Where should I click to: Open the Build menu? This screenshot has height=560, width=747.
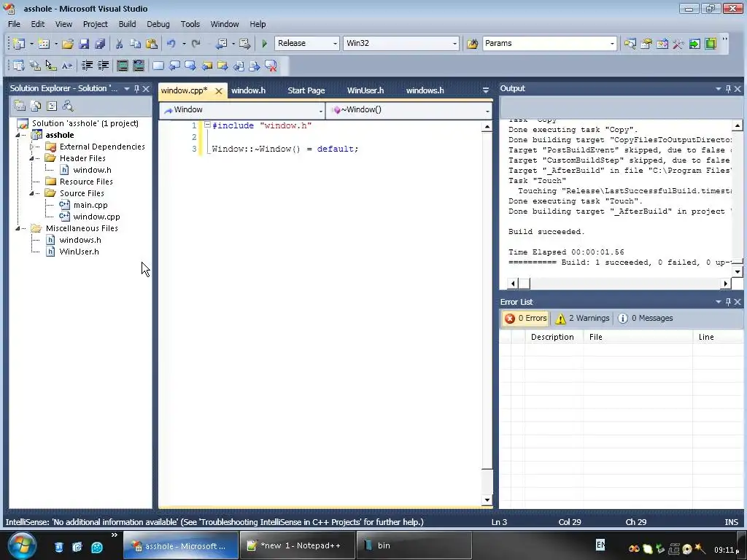pos(127,24)
